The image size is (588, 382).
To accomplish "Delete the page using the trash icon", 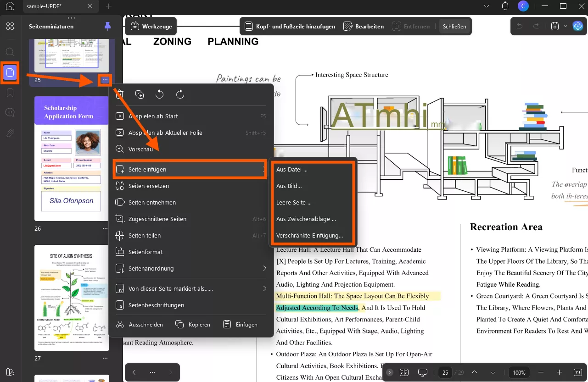I will 119,94.
